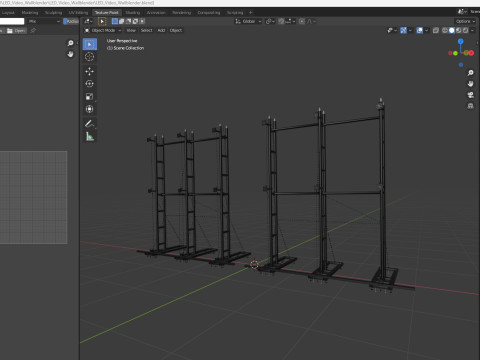
Task: Open the Modeling workspace tab
Action: click(x=30, y=13)
